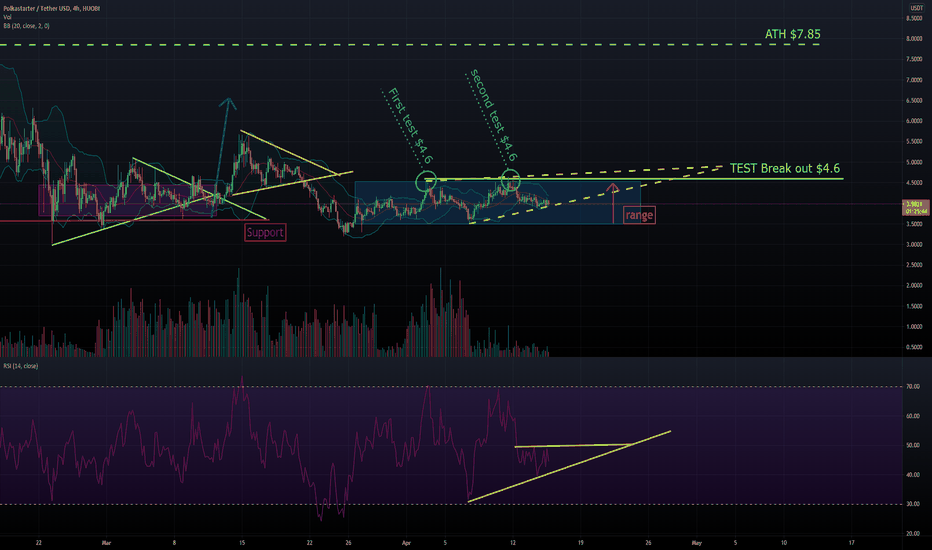Viewport: 932px width, 550px height.
Task: Click the 40.00 RSI axis value
Action: pyautogui.click(x=913, y=475)
